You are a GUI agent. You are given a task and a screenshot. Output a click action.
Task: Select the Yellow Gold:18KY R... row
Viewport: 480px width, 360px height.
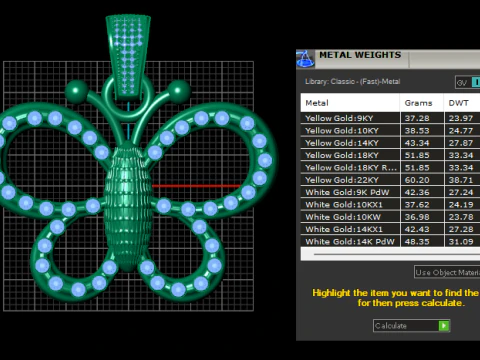tap(390, 167)
